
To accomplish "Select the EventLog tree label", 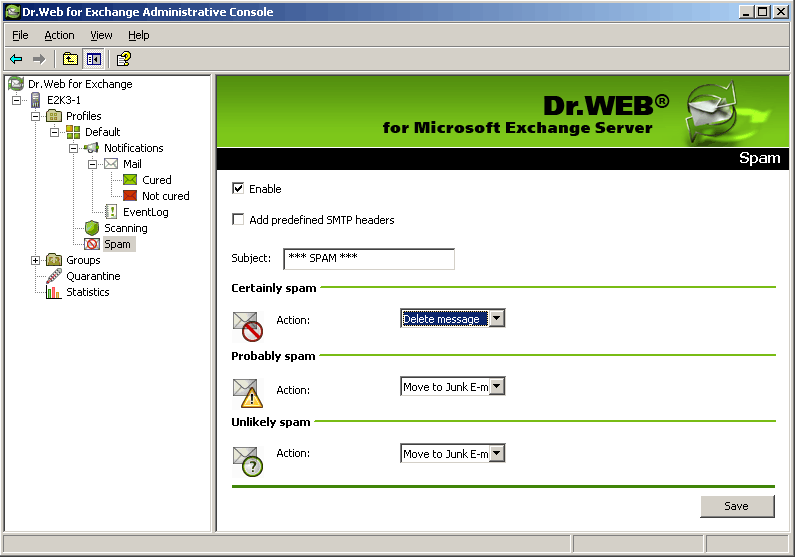I will (x=146, y=212).
